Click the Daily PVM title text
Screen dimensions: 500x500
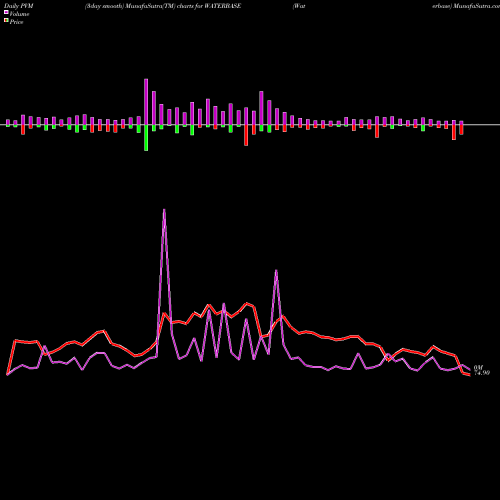click(19, 6)
